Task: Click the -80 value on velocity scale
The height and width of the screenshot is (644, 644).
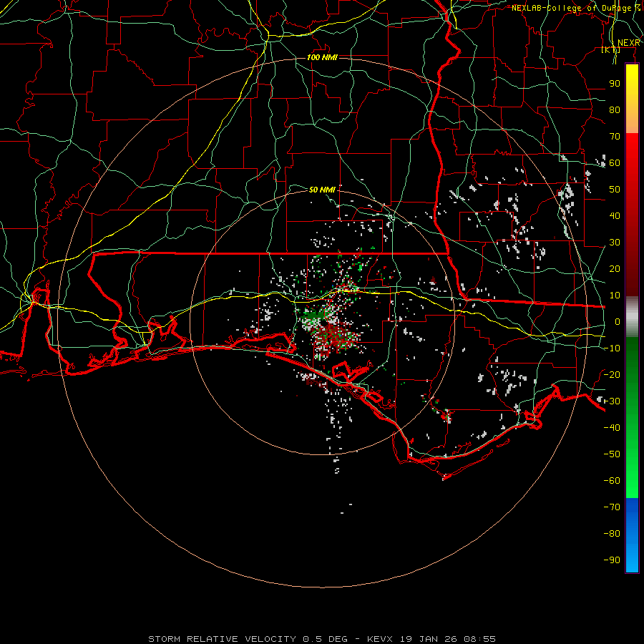Action: coord(612,534)
